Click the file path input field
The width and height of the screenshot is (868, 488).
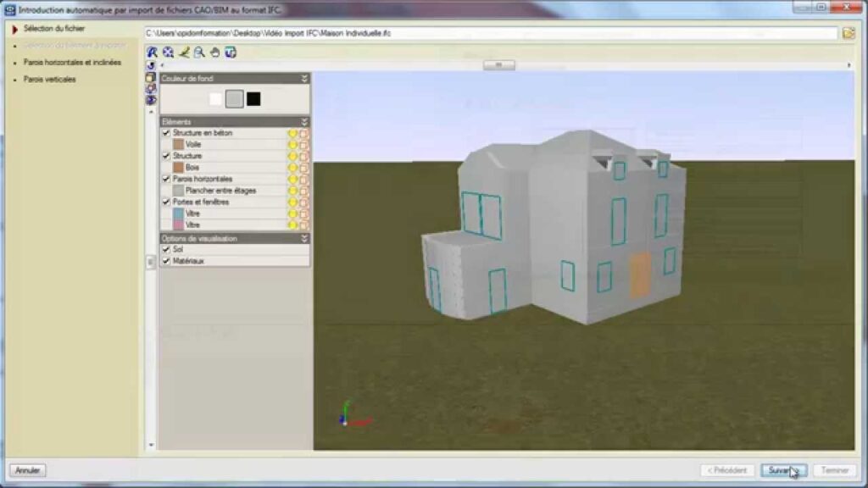[490, 33]
